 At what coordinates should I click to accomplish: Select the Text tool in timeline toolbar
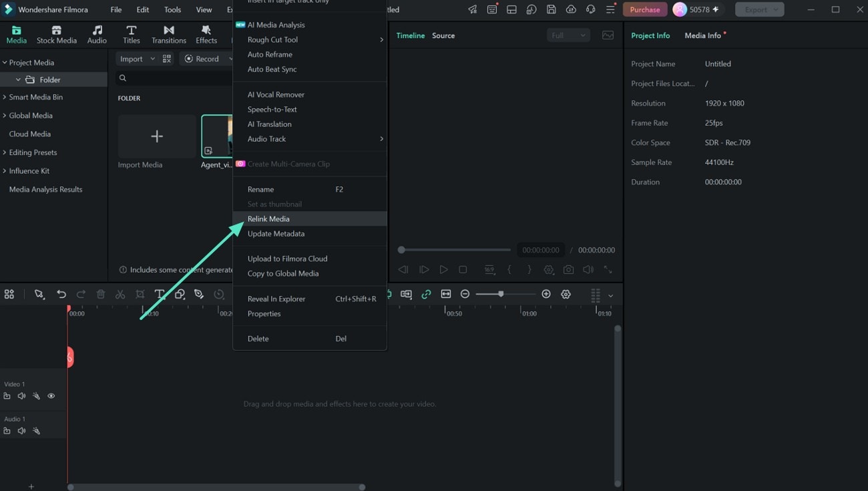160,295
